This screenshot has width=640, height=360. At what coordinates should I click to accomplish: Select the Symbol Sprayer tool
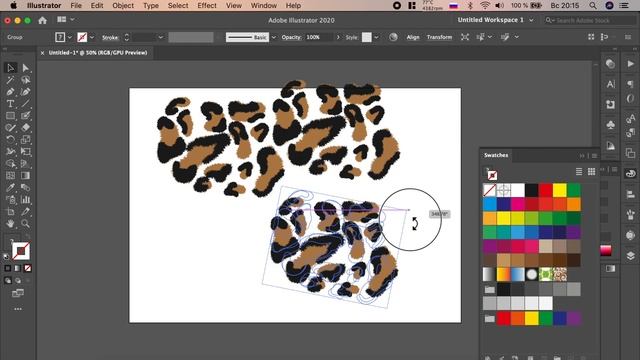pos(10,200)
